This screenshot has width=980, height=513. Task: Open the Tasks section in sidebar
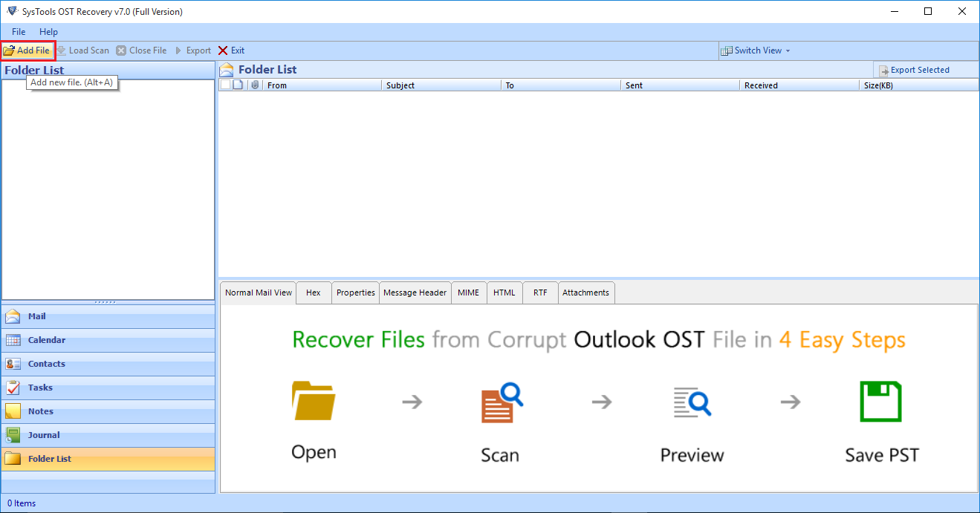pyautogui.click(x=40, y=388)
